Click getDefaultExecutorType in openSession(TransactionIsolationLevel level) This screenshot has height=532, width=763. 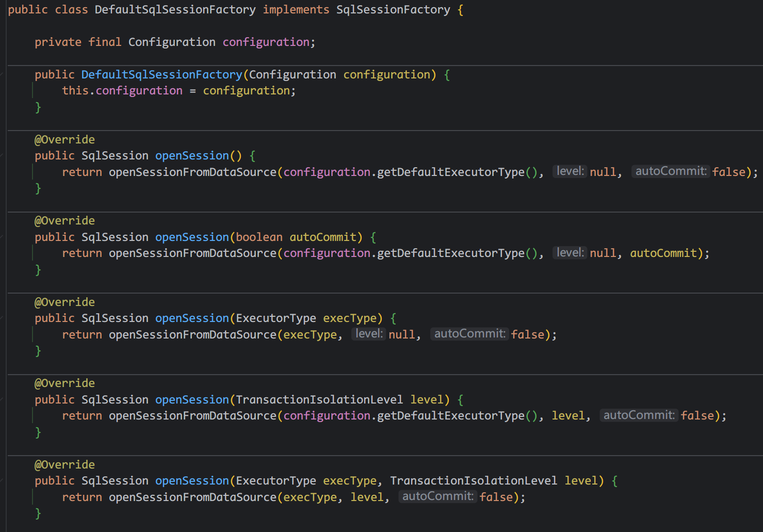pyautogui.click(x=450, y=416)
